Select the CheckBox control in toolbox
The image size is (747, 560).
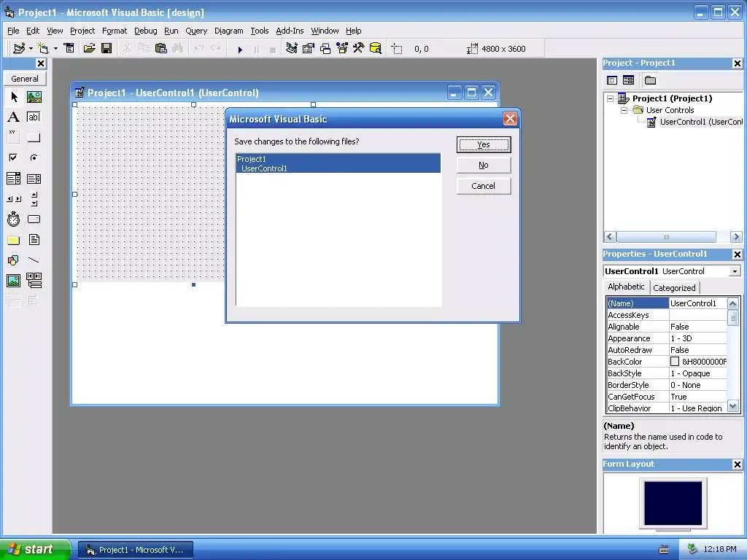pyautogui.click(x=14, y=157)
